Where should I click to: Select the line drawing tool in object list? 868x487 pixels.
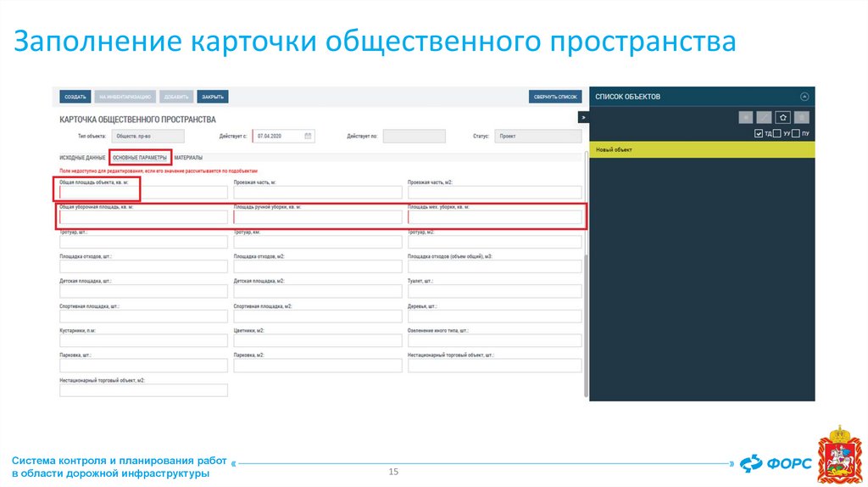764,117
